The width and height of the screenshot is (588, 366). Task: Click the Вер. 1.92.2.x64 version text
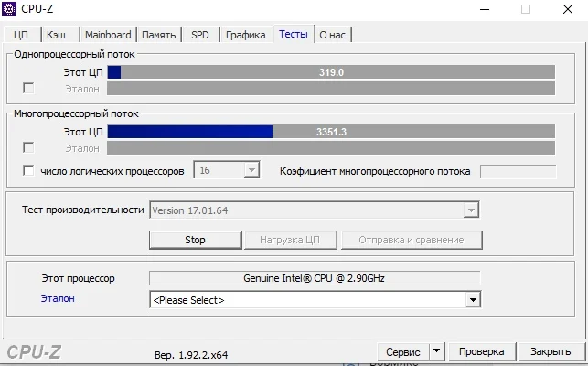click(x=191, y=355)
